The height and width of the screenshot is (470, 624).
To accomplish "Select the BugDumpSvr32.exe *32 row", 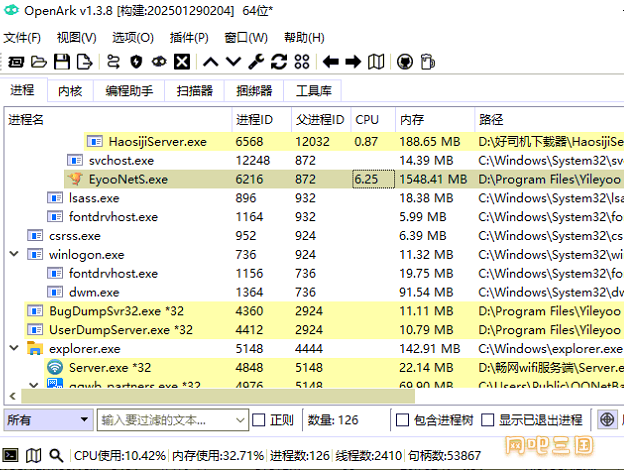I will point(324,311).
